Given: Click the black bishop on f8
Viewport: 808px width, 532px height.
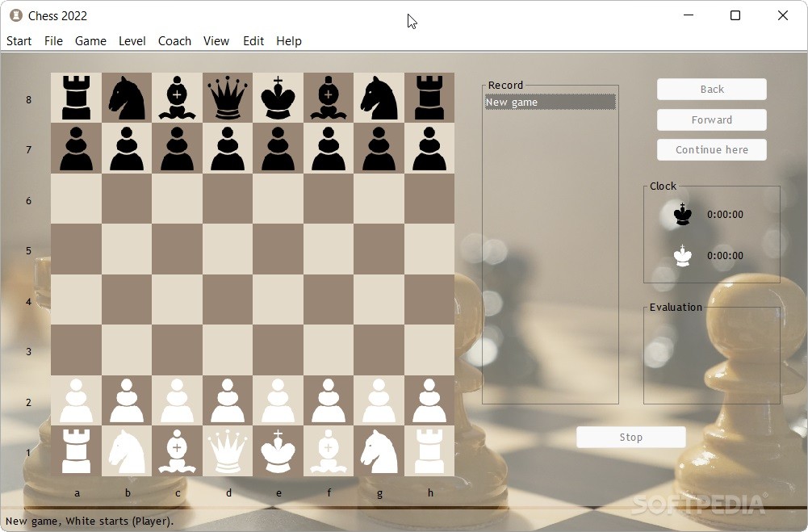Looking at the screenshot, I should [x=329, y=98].
